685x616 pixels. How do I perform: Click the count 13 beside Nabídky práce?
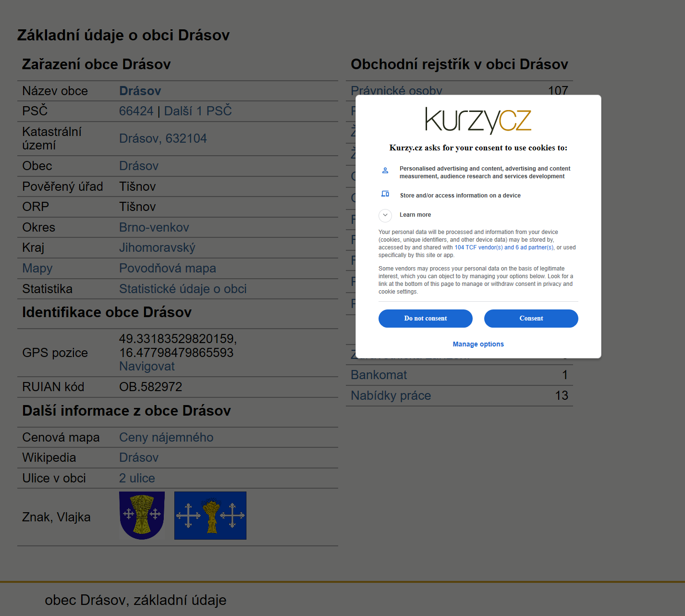562,395
